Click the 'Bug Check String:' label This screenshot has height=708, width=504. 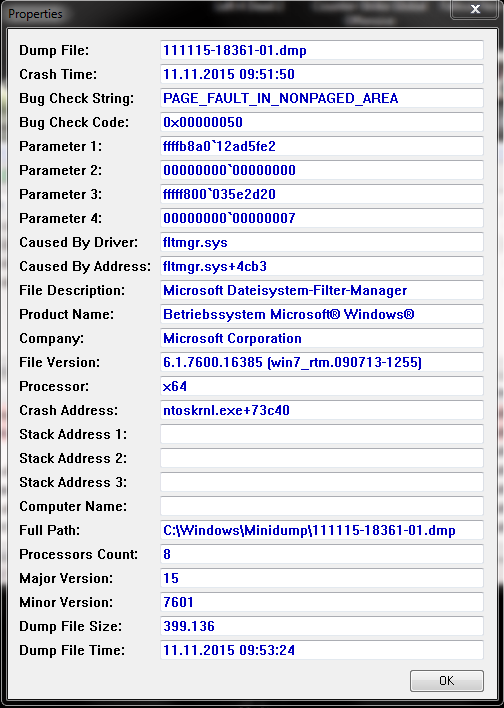click(x=76, y=98)
